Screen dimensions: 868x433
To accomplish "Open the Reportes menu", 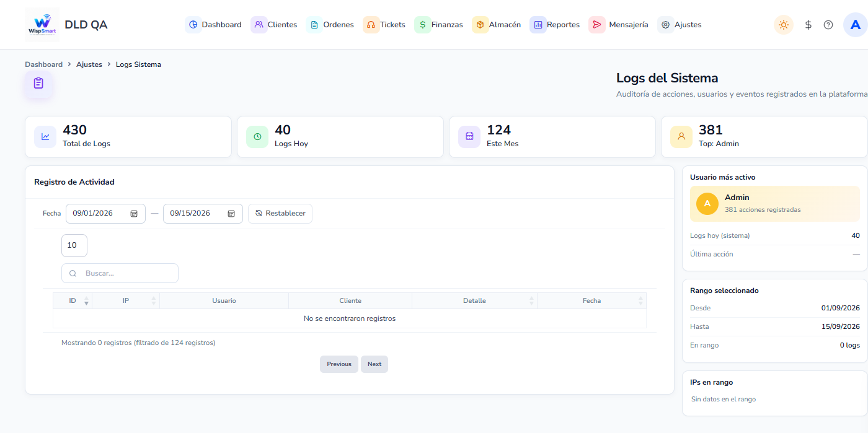I will pyautogui.click(x=556, y=25).
